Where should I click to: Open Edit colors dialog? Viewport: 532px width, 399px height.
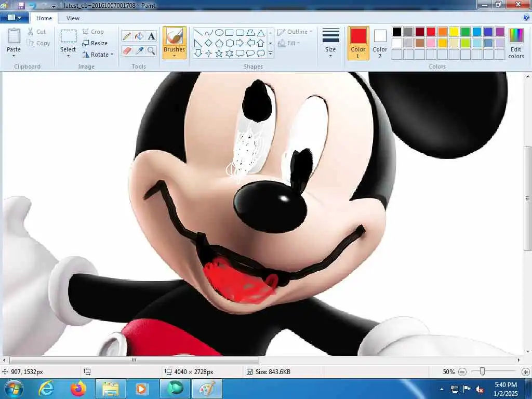tap(516, 43)
